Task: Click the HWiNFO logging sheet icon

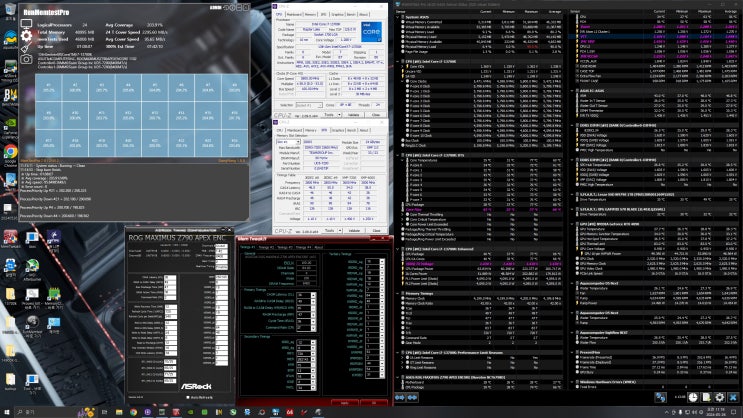Action: tap(706, 397)
